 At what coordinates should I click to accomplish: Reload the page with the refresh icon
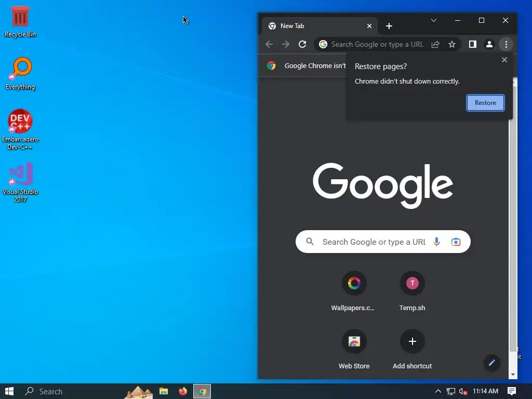coord(302,44)
